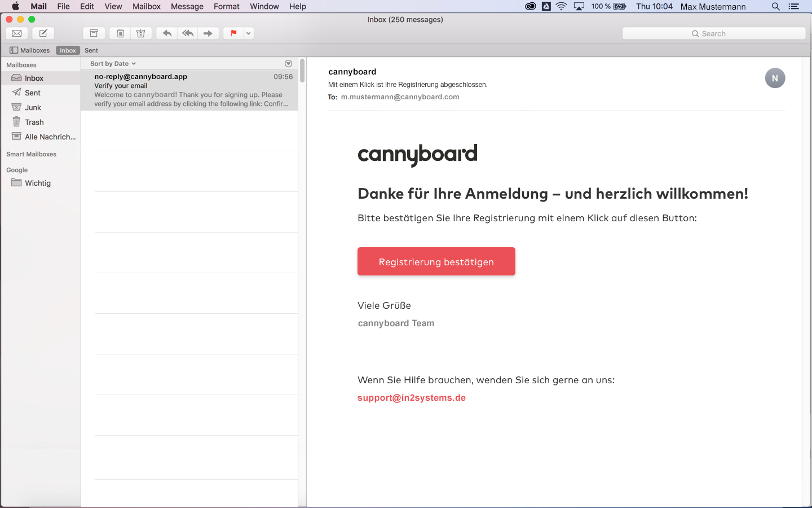Check for new mail with the envelope icon
The height and width of the screenshot is (508, 812).
(16, 33)
